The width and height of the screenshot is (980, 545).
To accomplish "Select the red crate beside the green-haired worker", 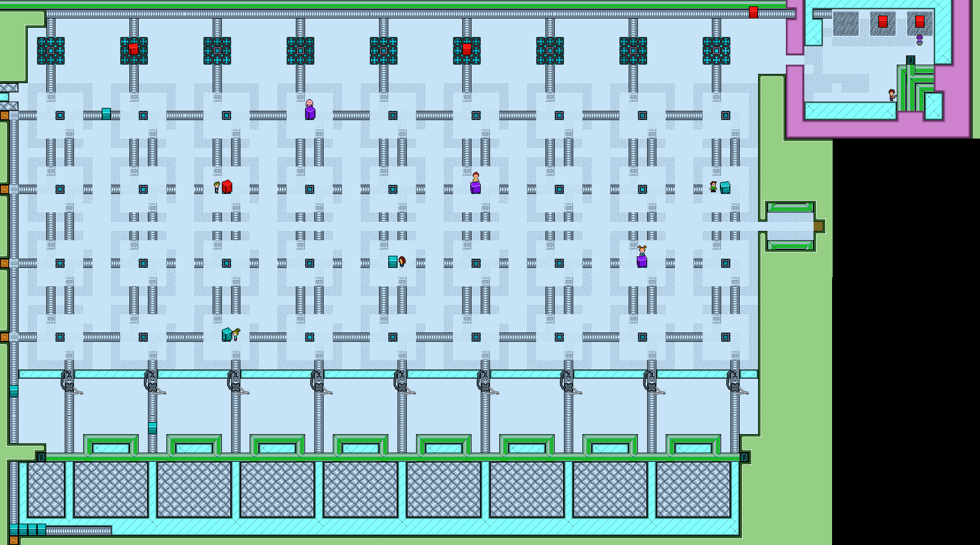I will (x=227, y=186).
